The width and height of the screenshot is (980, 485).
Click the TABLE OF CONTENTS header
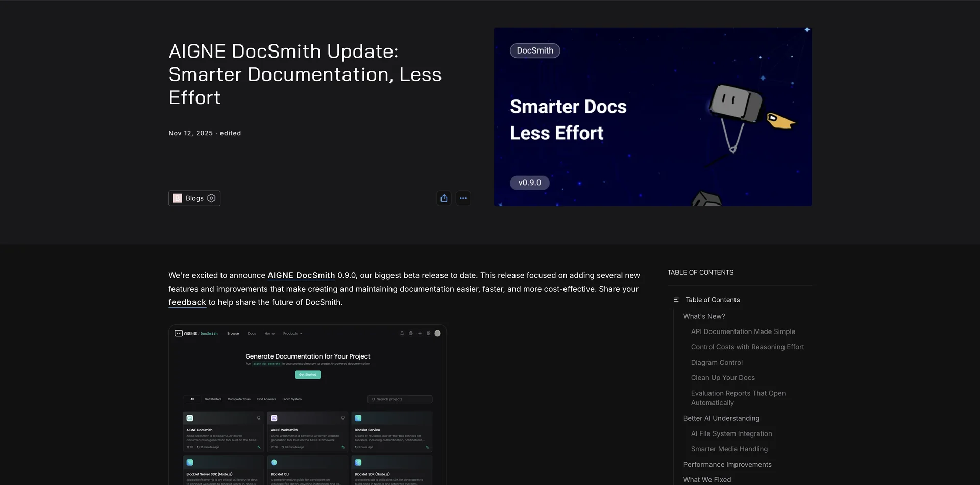(x=700, y=273)
